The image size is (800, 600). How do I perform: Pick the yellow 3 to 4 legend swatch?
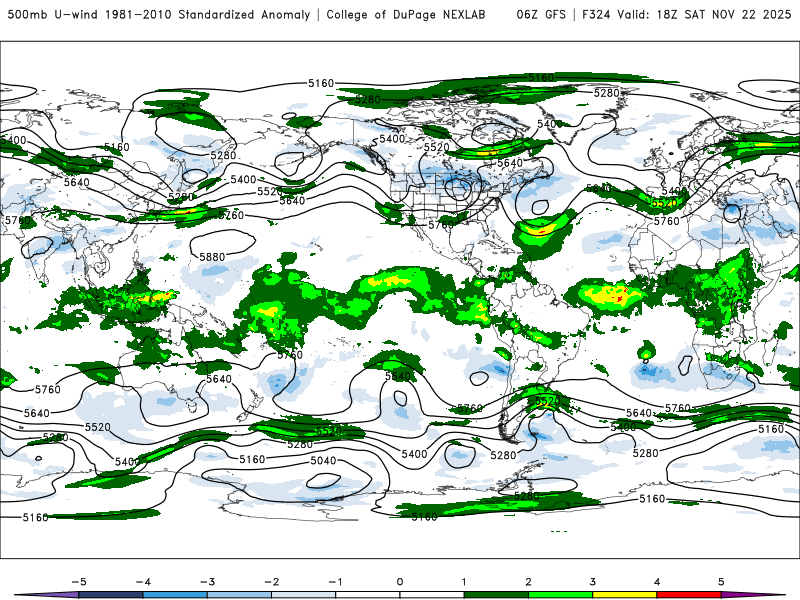(625, 595)
